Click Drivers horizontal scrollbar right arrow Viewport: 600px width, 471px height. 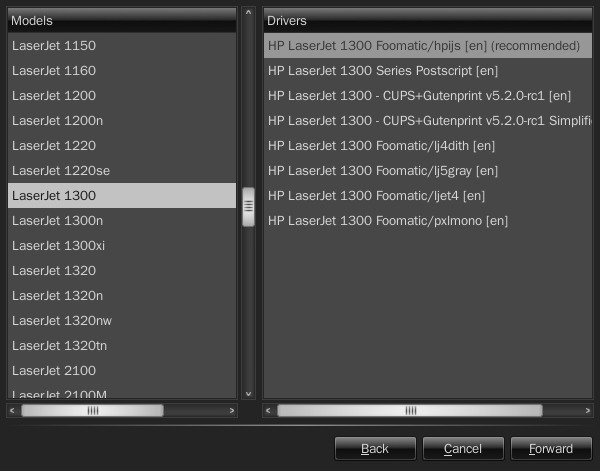[x=587, y=411]
